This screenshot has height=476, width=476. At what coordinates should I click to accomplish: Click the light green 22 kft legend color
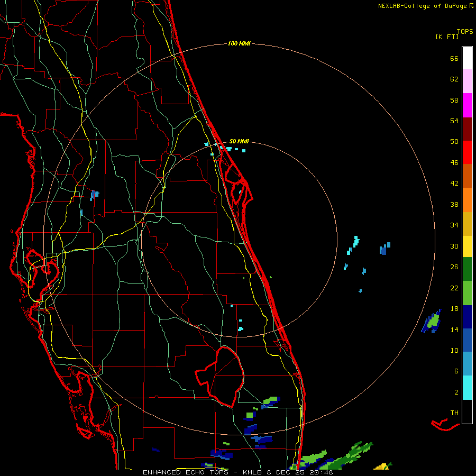[x=467, y=293]
